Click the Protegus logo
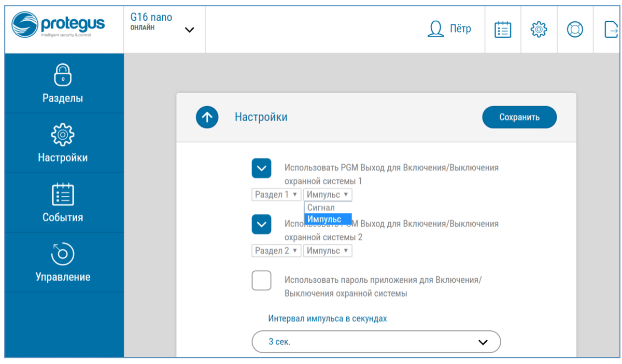 coord(58,26)
